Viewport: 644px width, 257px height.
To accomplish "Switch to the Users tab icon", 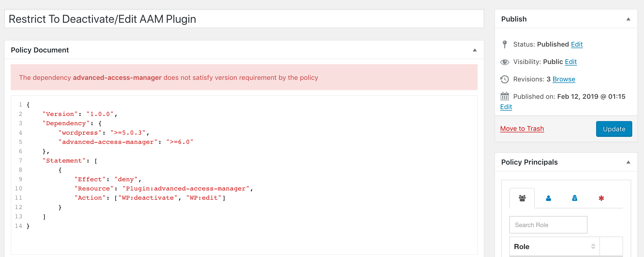I will pos(548,198).
